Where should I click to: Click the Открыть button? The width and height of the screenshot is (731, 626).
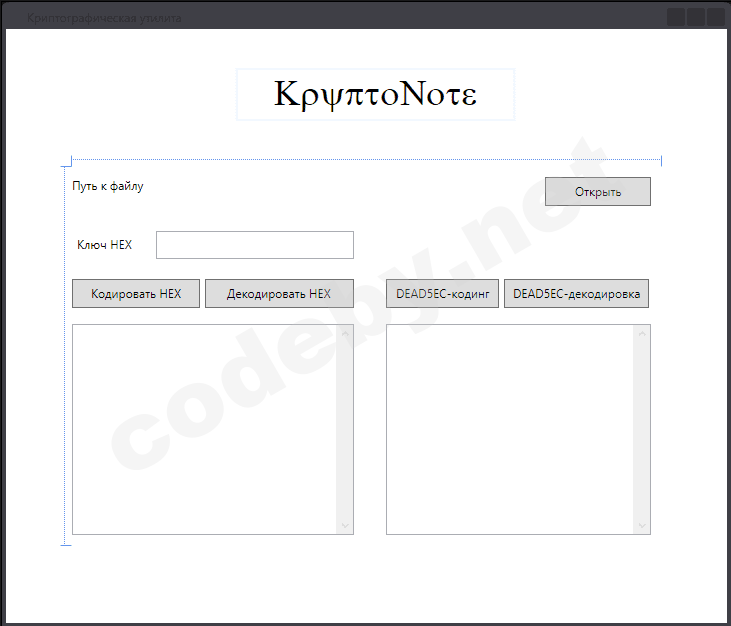tap(598, 192)
